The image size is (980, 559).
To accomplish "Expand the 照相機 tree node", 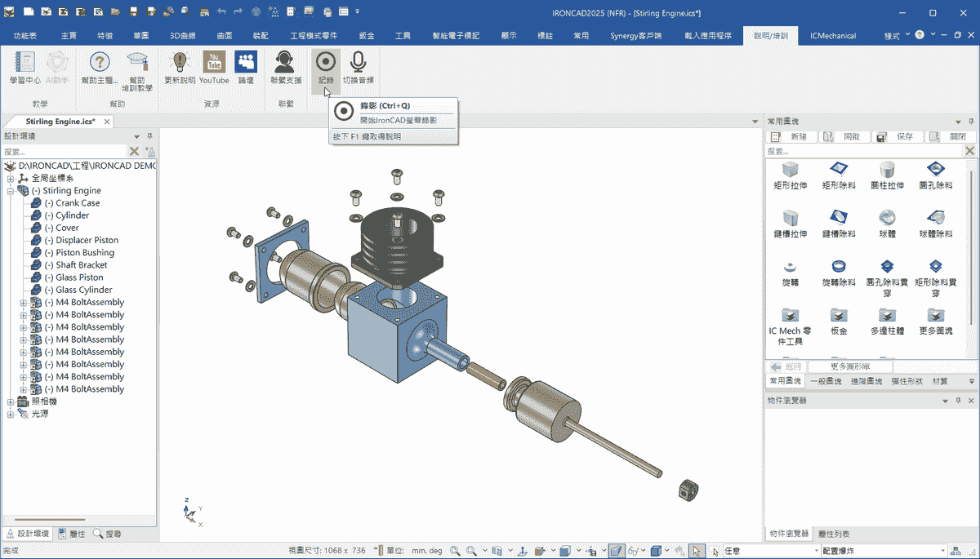I will (11, 402).
